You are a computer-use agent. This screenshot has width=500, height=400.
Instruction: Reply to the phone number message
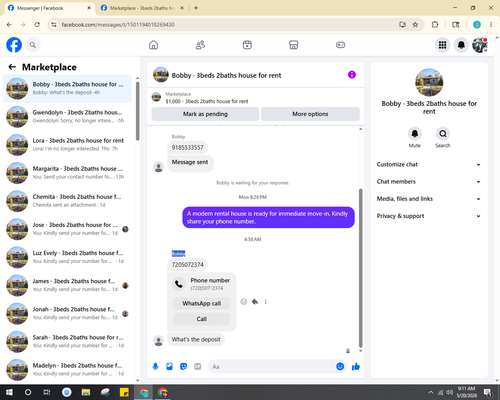pos(255,301)
